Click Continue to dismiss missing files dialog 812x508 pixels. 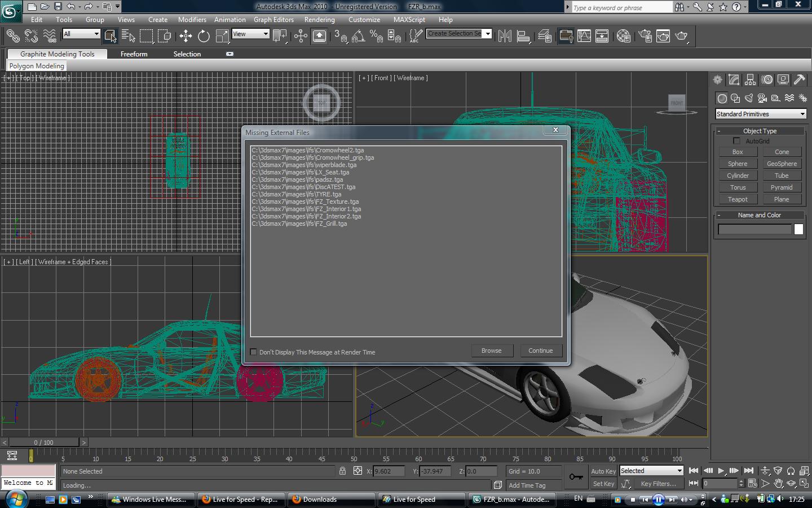[x=540, y=351]
